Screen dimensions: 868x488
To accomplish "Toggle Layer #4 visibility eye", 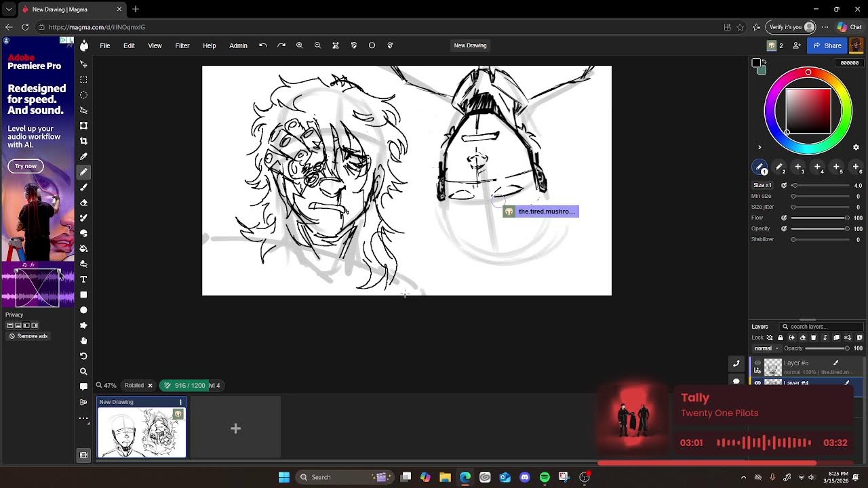I will click(x=757, y=383).
